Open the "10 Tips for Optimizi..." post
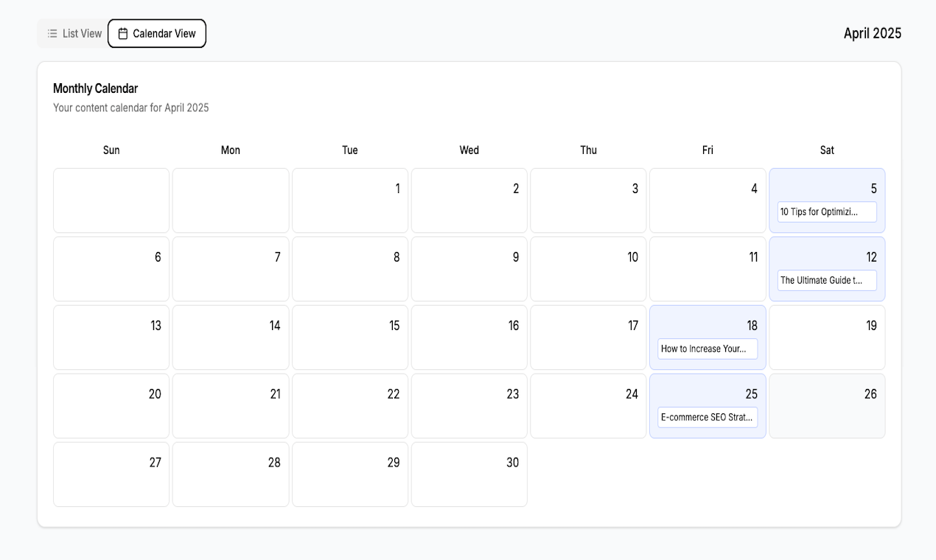Image resolution: width=936 pixels, height=560 pixels. (x=827, y=211)
